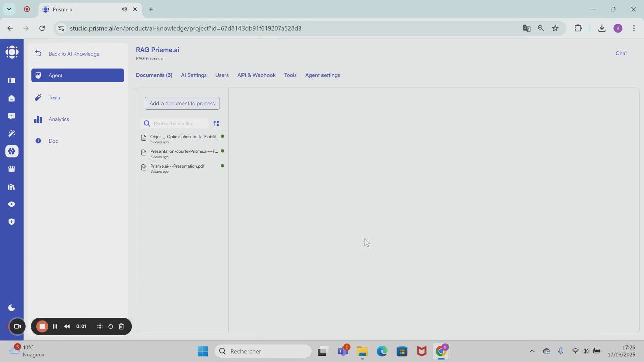
Task: Delete the recording with the trash icon
Action: point(121,326)
